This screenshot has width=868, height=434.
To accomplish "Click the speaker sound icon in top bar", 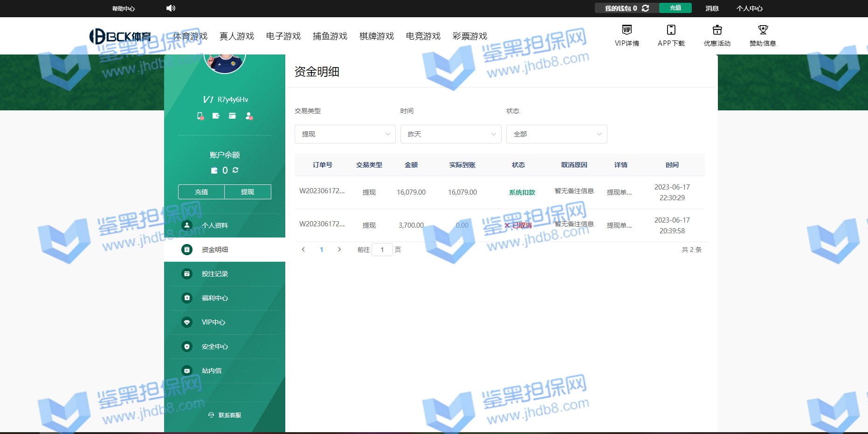I will [x=171, y=8].
